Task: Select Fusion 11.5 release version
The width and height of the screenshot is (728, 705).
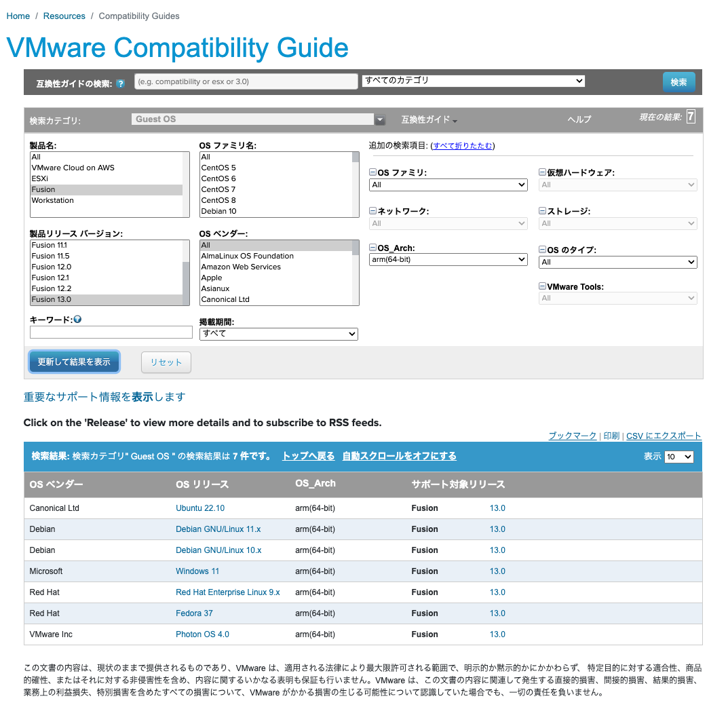Action: coord(107,256)
